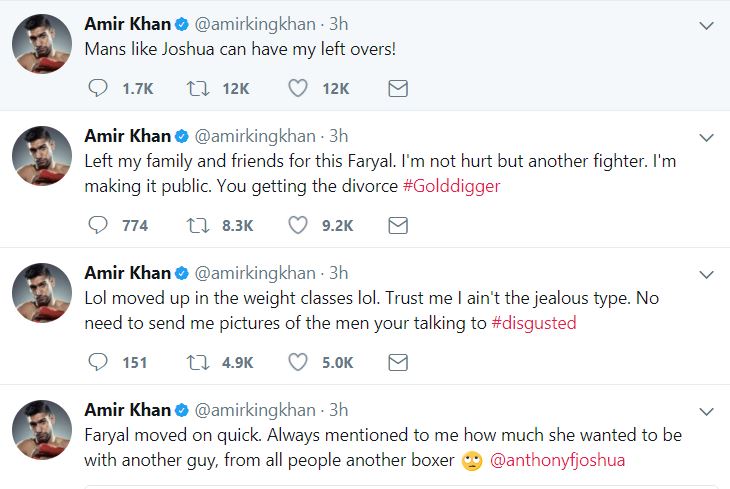This screenshot has width=730, height=489.
Task: Retweet the #disgusted tweet
Action: tap(198, 362)
